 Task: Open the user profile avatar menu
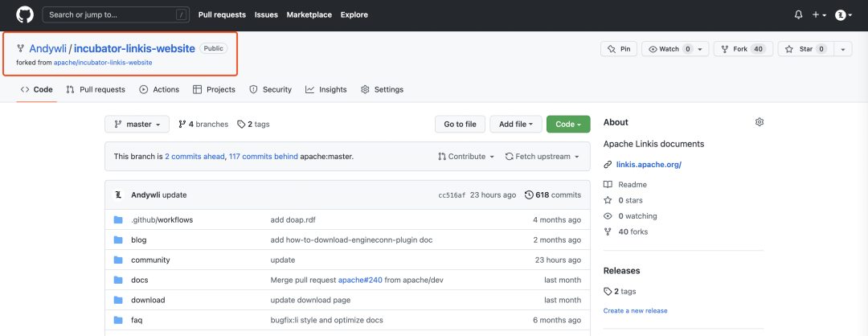click(843, 15)
